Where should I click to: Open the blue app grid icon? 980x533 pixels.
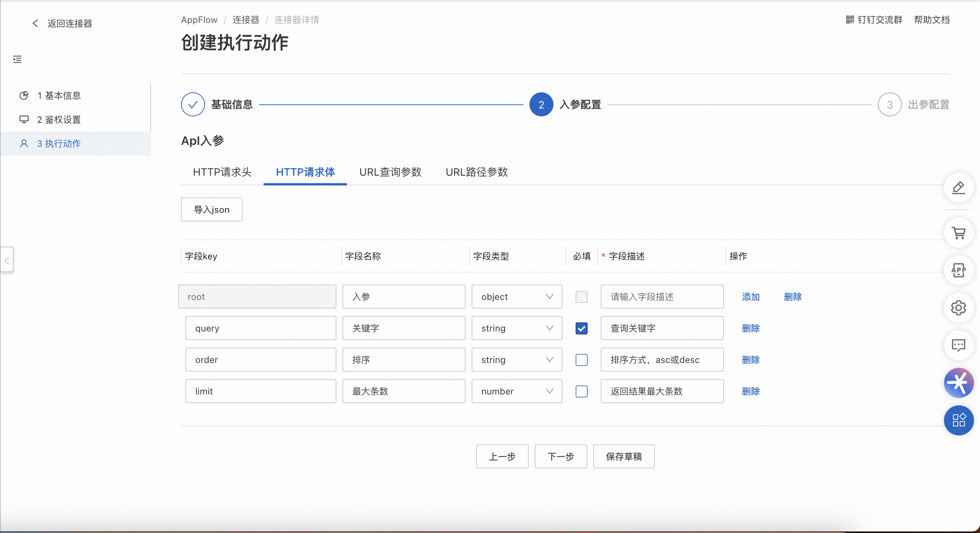[x=959, y=420]
